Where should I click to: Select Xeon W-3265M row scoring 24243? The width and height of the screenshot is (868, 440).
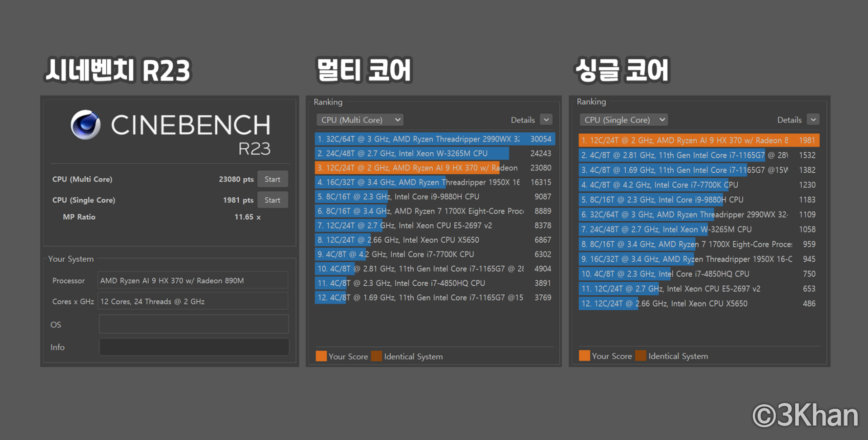point(434,153)
